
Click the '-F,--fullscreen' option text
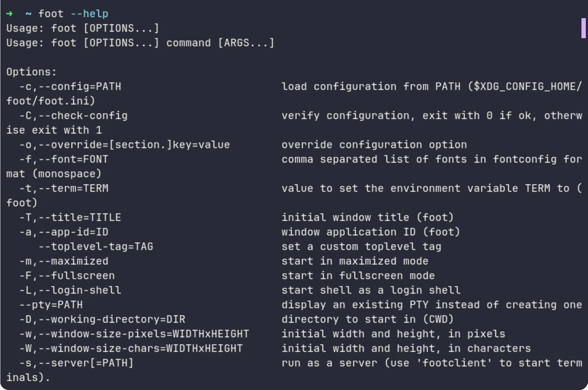click(x=67, y=276)
